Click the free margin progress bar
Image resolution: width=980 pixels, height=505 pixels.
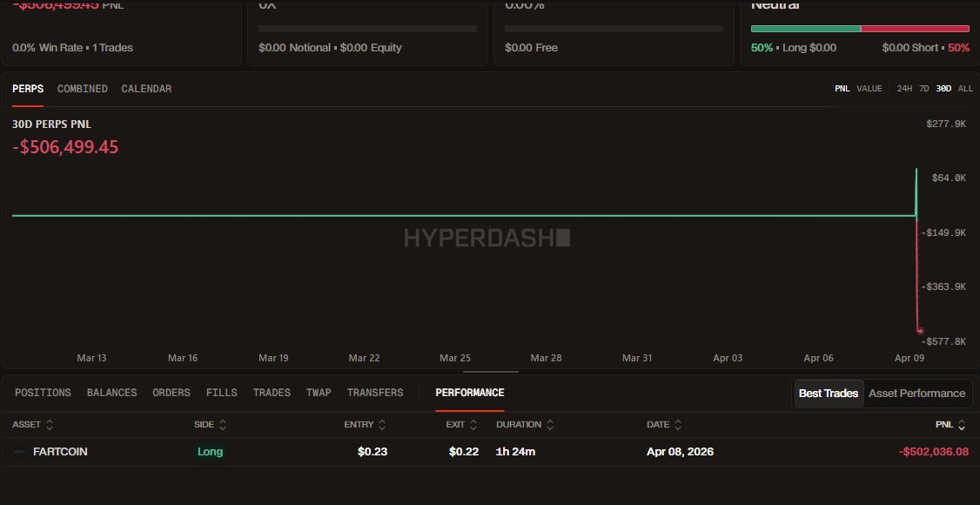coord(614,29)
